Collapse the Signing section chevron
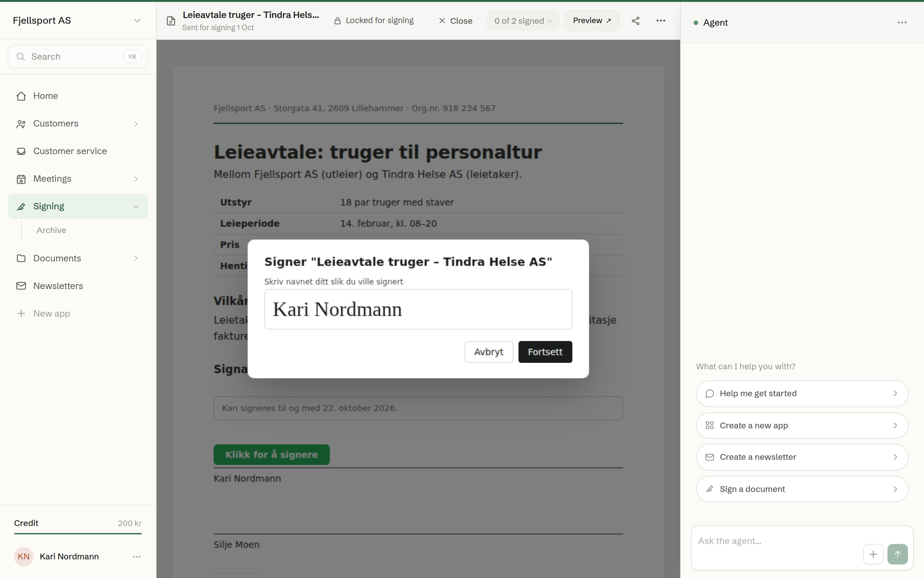The image size is (924, 578). pos(136,206)
